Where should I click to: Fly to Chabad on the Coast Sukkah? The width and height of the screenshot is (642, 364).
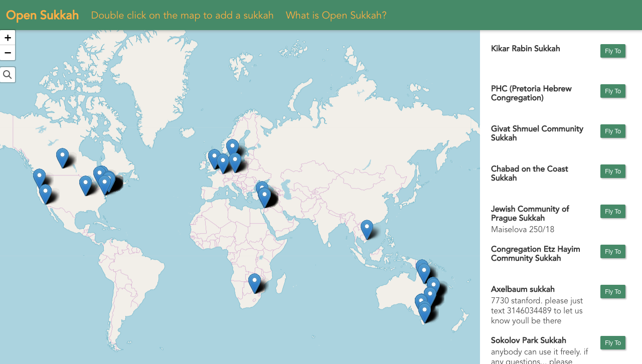(x=613, y=171)
